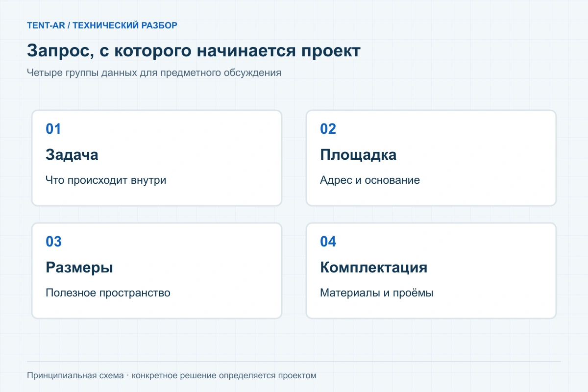Click the number 01 on the first card
The height and width of the screenshot is (392, 588).
tap(53, 129)
